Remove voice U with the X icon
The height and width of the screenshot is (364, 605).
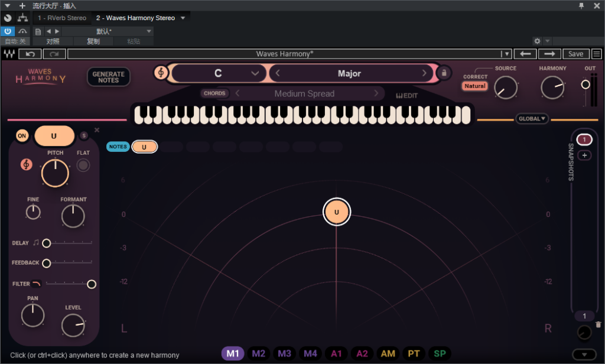(97, 130)
